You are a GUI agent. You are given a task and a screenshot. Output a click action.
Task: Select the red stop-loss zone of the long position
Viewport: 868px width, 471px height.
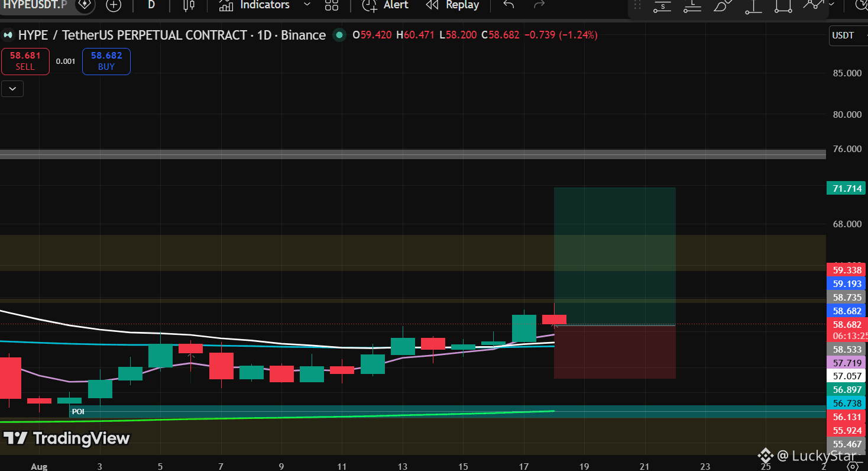(614, 352)
